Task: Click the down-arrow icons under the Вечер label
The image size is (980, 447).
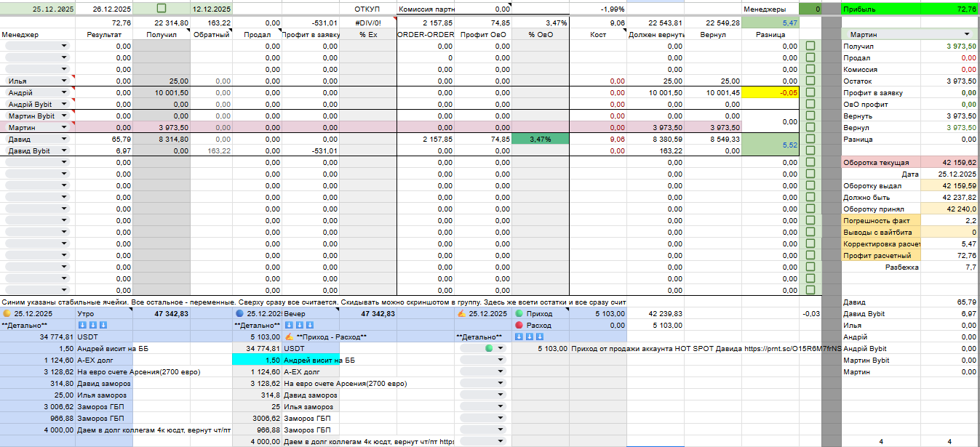Action: tap(298, 326)
